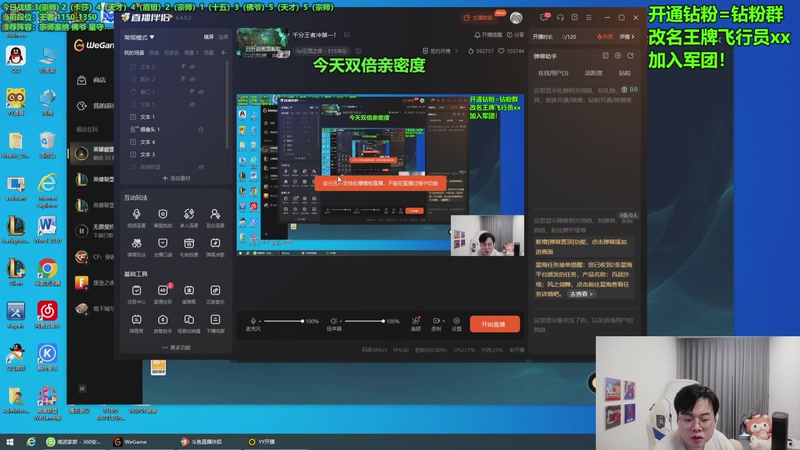Screen dimensions: 800x450
Task: Select the 横屏 landscape mode tab
Action: click(x=209, y=37)
